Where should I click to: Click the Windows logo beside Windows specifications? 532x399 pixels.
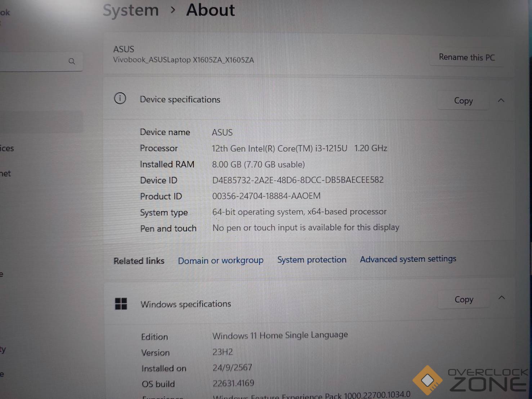[121, 304]
